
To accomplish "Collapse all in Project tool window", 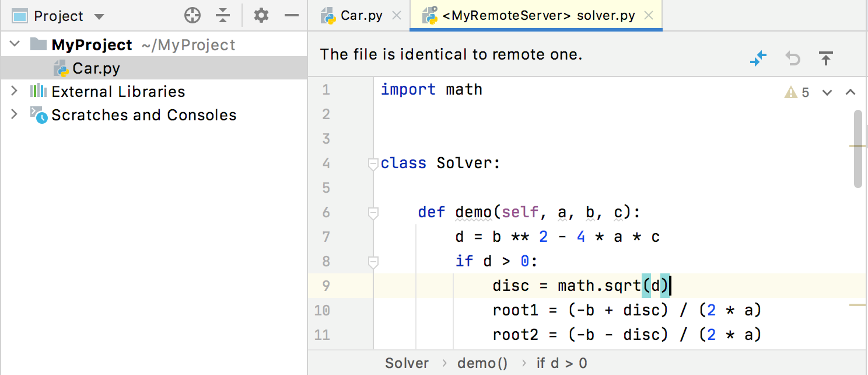I will point(223,16).
